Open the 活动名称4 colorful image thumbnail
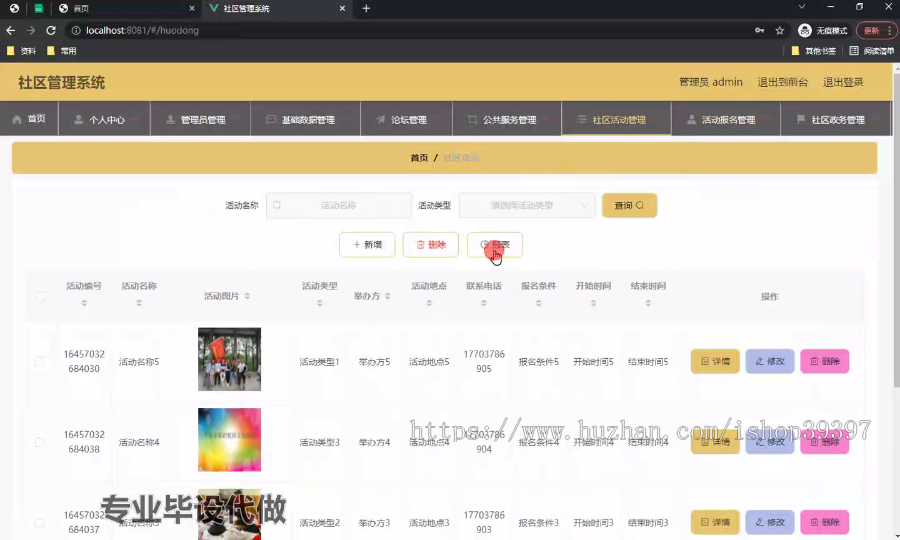 tap(230, 440)
